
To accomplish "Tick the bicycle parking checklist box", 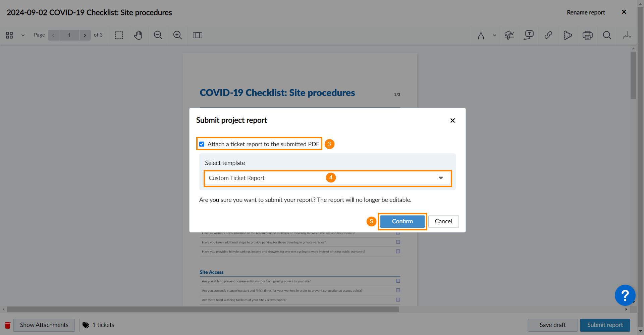I will point(398,251).
